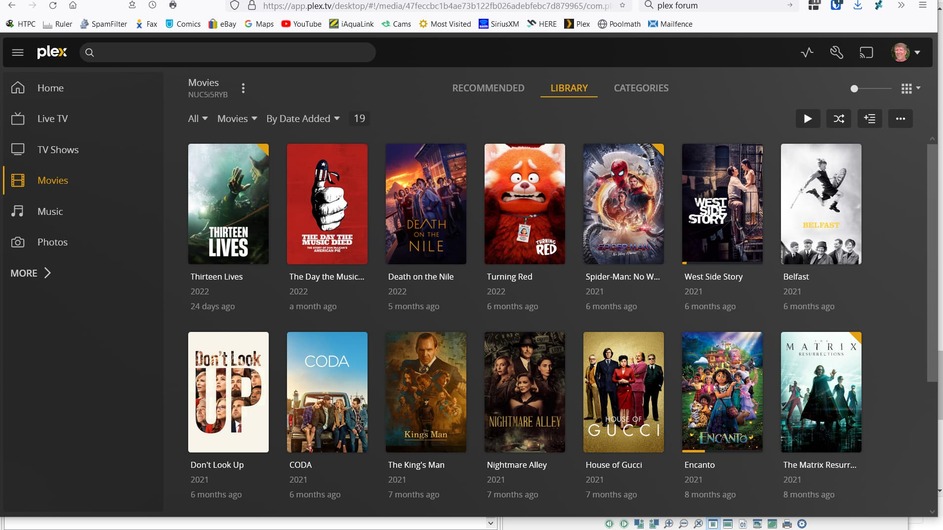Open the Movies library three-dot menu
The image size is (943, 530).
pos(243,88)
